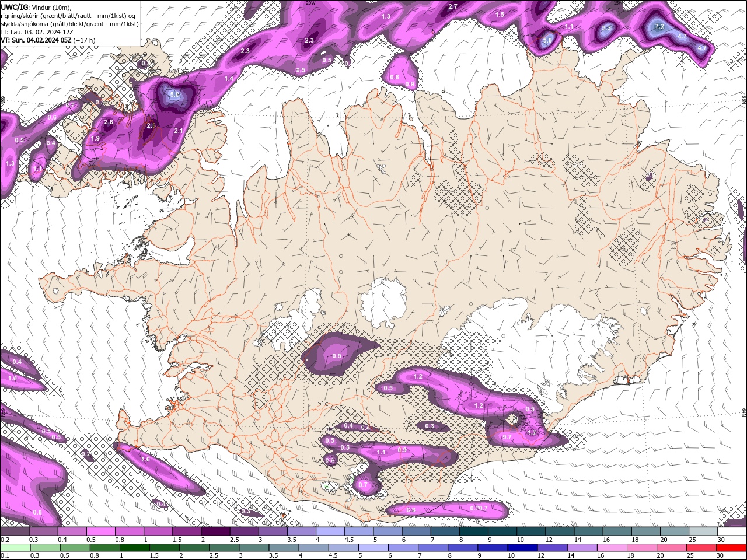Click the pink 18–20 rain swatch
Screen dimensions: 747x560
(642, 547)
